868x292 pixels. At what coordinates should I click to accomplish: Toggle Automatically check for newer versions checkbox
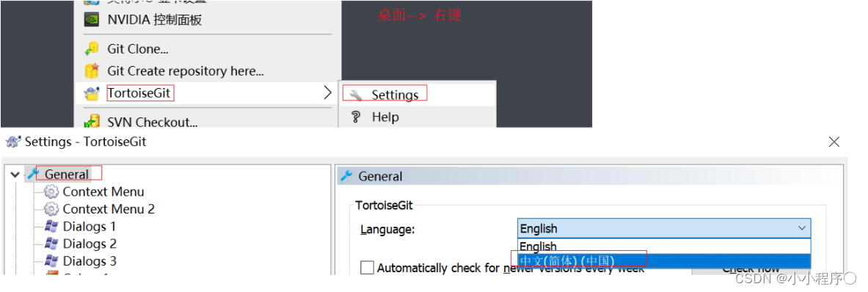click(367, 268)
